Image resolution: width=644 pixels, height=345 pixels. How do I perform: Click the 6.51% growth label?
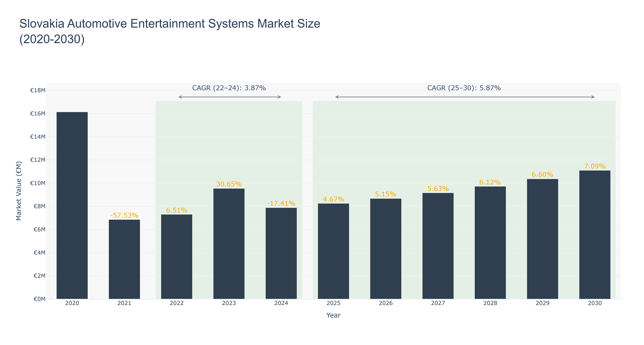(177, 210)
